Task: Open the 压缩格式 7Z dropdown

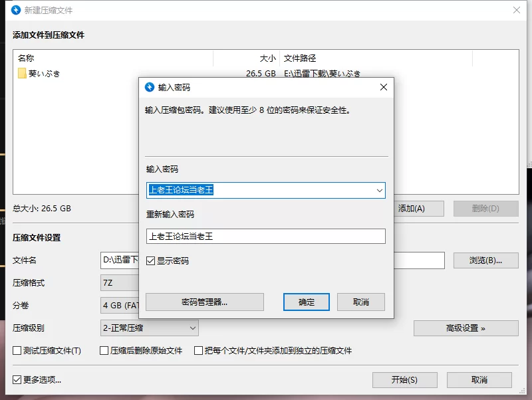Action: coord(120,282)
